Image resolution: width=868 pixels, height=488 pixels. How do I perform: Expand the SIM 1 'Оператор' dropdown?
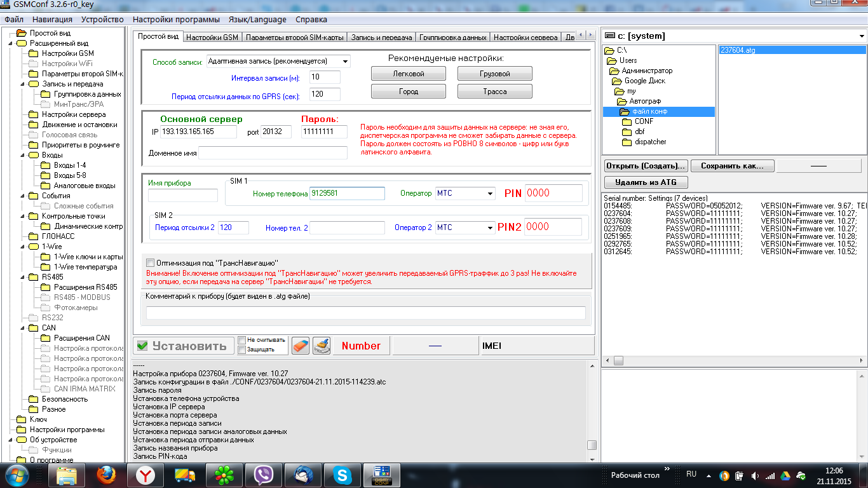click(490, 193)
